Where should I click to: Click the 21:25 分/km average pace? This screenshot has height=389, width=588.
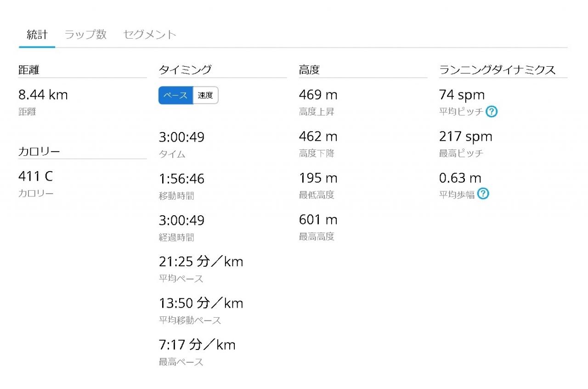point(201,262)
